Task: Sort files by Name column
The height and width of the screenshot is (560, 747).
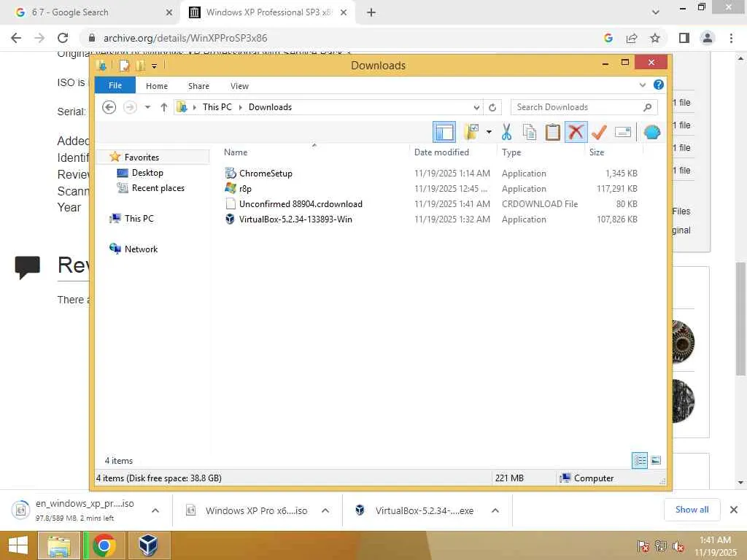Action: tap(236, 152)
